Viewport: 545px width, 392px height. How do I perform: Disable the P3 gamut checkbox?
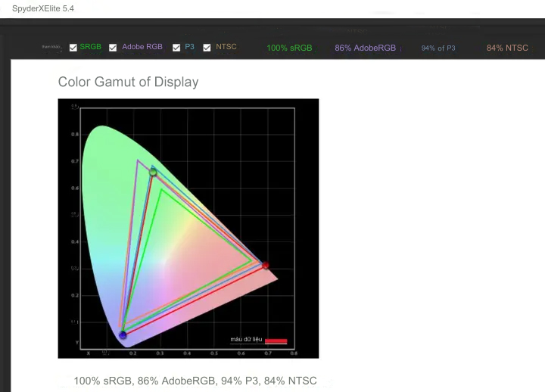176,48
